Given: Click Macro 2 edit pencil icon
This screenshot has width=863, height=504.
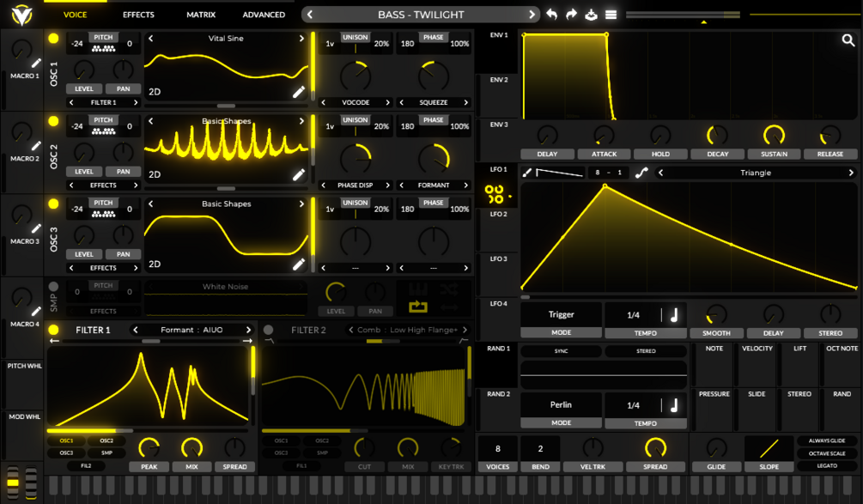Looking at the screenshot, I should click(x=36, y=145).
